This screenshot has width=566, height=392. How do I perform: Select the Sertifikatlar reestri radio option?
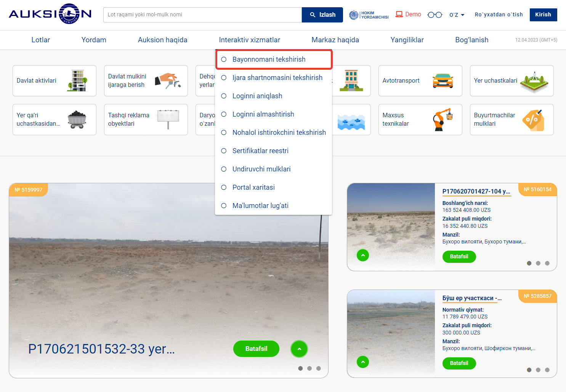(224, 151)
